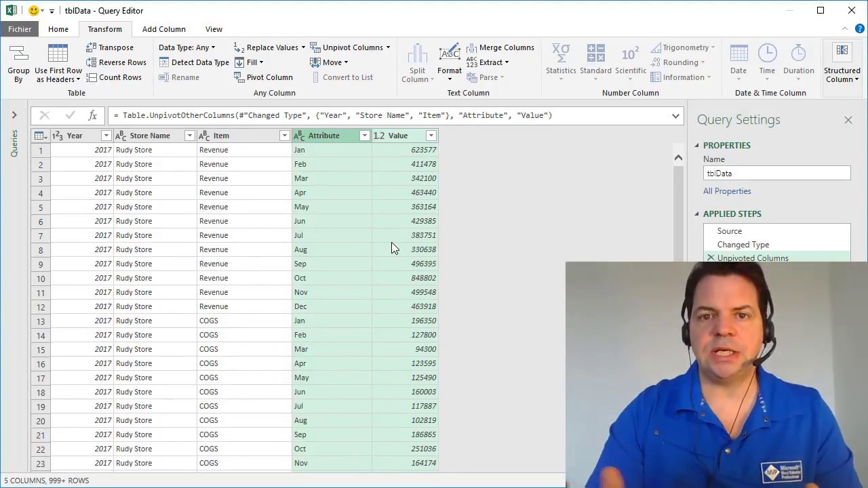Switch to the View tab
868x488 pixels.
[214, 29]
